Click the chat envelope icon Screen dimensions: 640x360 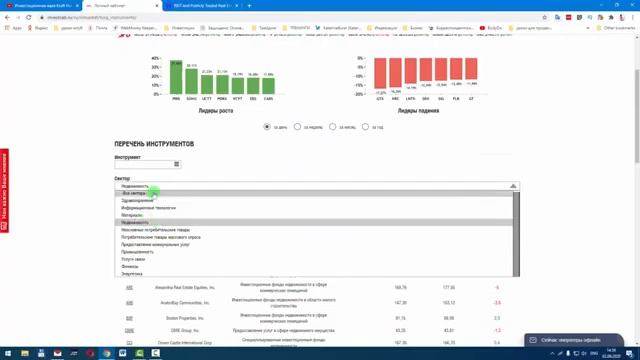[533, 340]
